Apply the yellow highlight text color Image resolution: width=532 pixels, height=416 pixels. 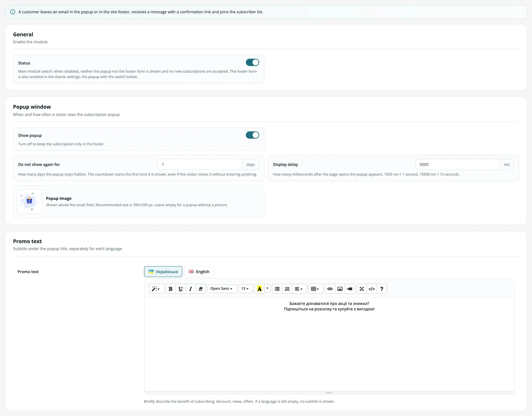point(260,289)
